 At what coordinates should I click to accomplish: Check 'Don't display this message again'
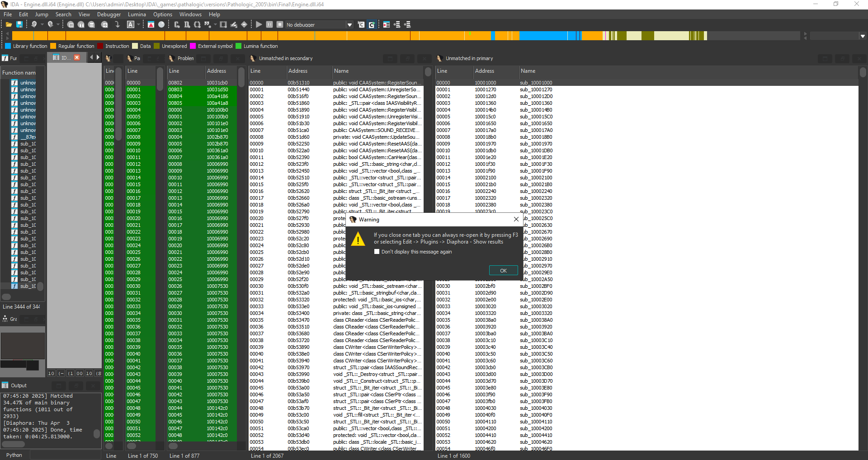click(377, 252)
